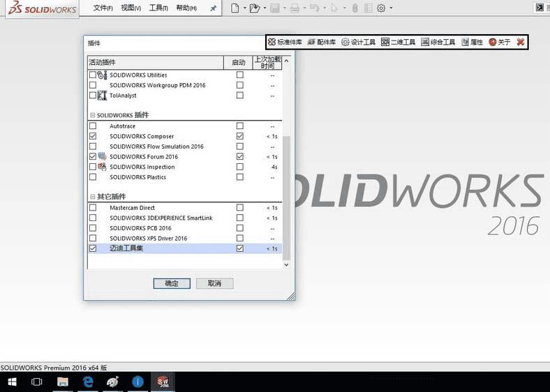550x392 pixels.
Task: Switch to SOLIDWORKS 2016 on the taskbar
Action: point(163,382)
